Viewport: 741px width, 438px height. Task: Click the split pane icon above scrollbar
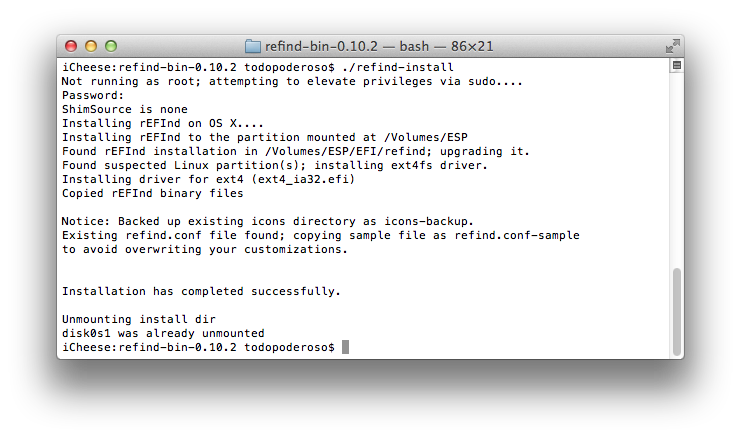[x=677, y=65]
